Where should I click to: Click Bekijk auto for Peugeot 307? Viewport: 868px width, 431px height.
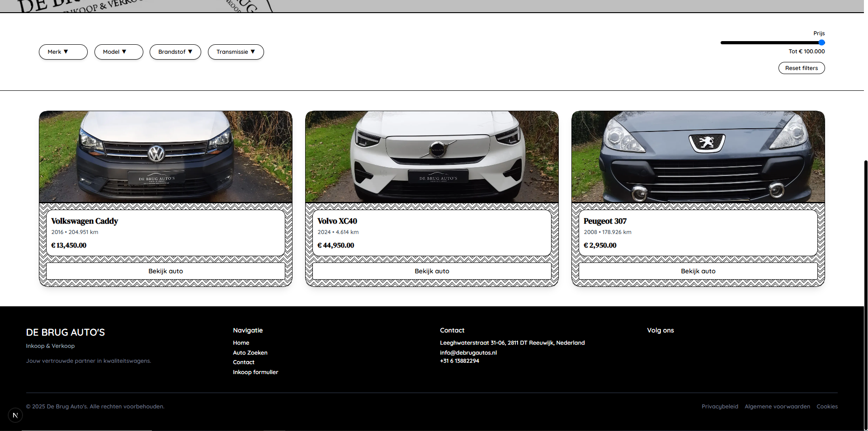tap(698, 271)
